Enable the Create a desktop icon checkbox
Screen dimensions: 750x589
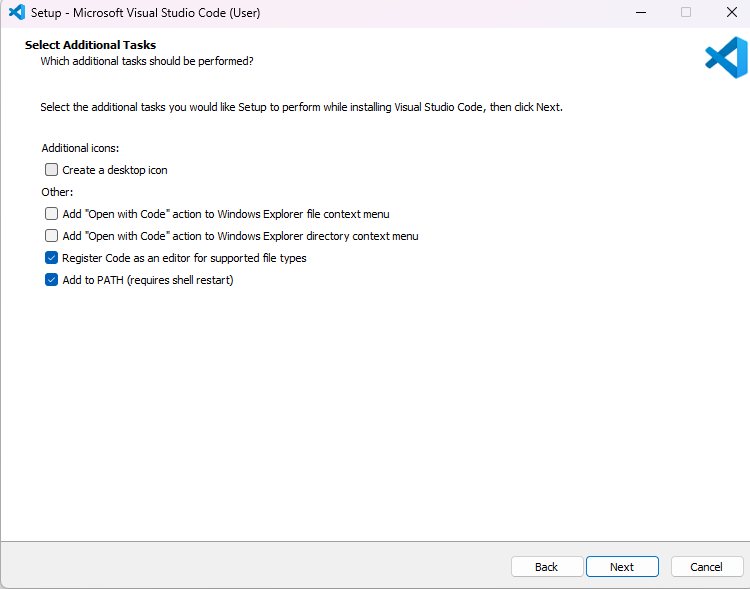(x=51, y=170)
